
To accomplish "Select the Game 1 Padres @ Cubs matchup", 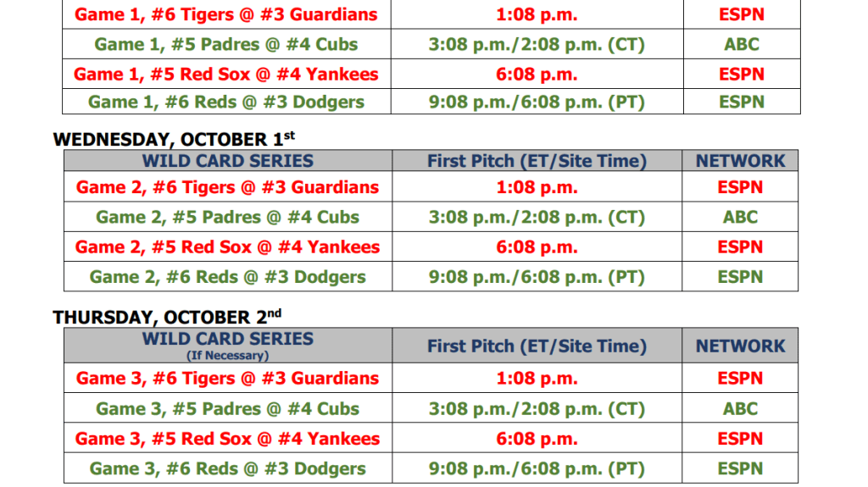I will click(226, 44).
